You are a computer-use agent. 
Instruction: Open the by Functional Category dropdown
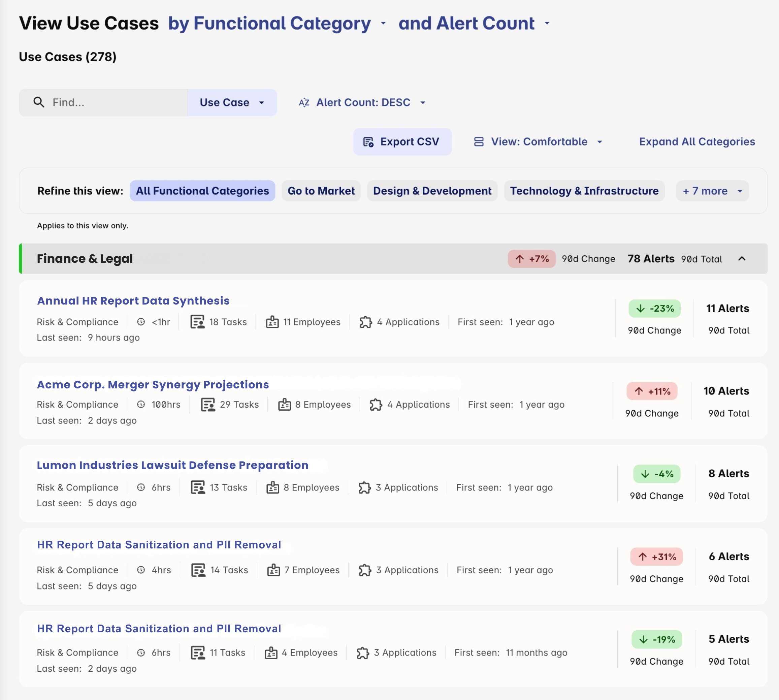point(277,24)
